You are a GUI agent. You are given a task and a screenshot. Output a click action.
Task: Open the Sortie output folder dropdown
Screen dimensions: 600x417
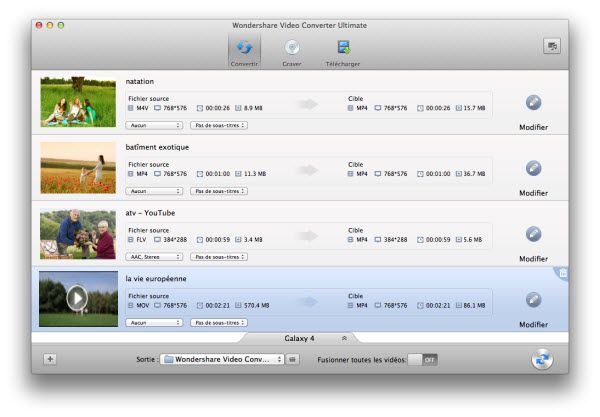coord(222,359)
